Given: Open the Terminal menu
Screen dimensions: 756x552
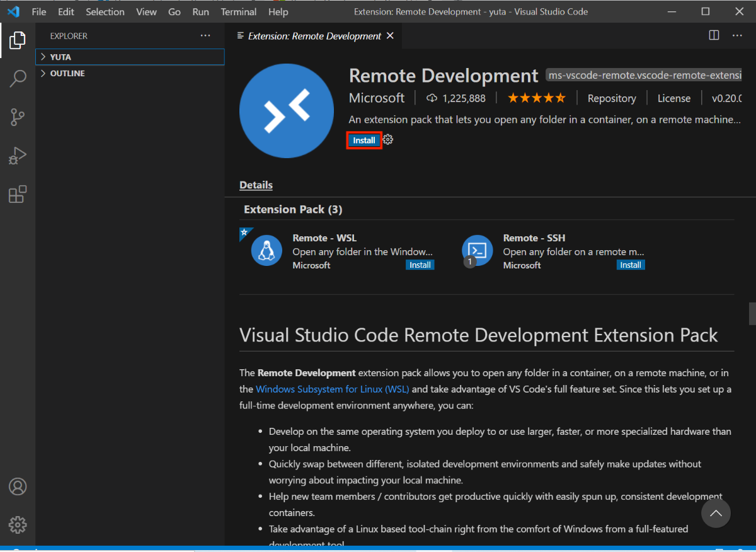Looking at the screenshot, I should [x=239, y=11].
